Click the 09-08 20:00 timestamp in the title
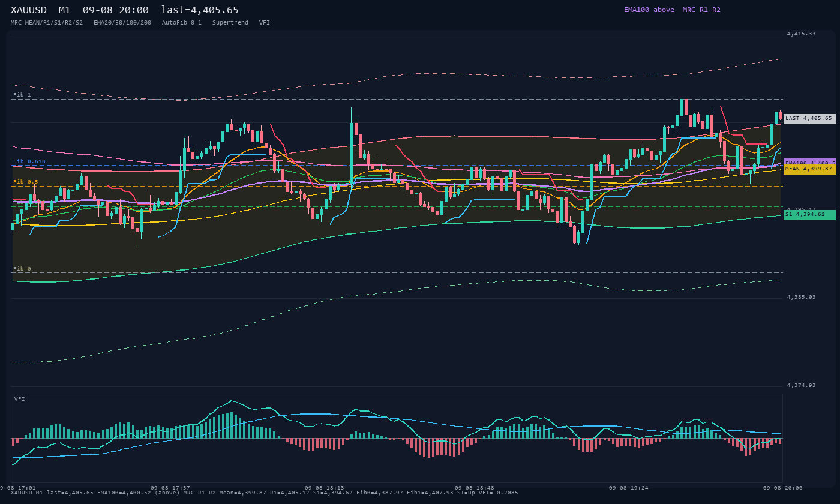The width and height of the screenshot is (840, 504). (x=116, y=10)
